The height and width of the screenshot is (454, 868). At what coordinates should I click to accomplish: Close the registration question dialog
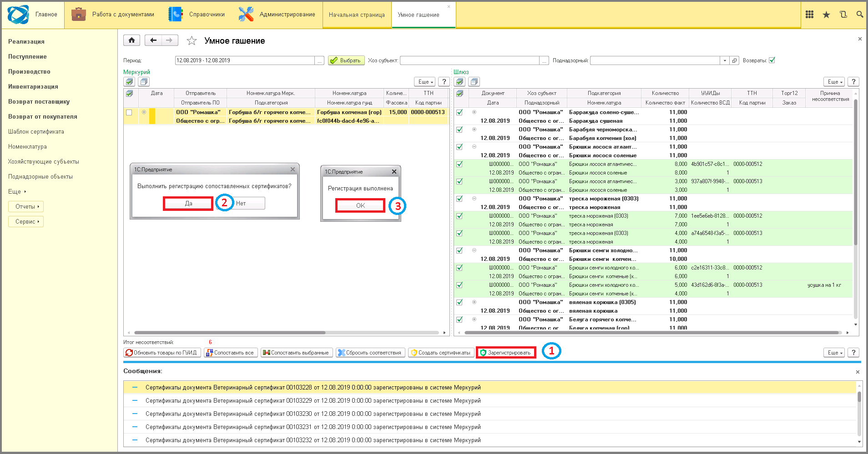[x=293, y=170]
